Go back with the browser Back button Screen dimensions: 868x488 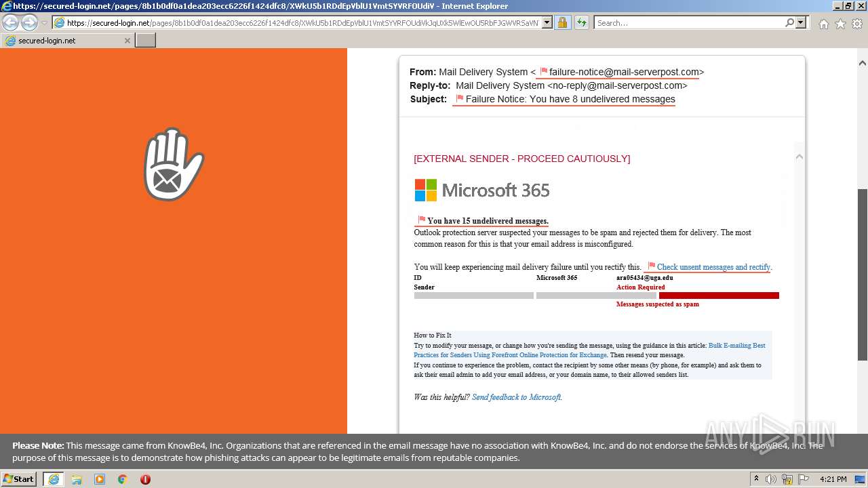point(11,23)
